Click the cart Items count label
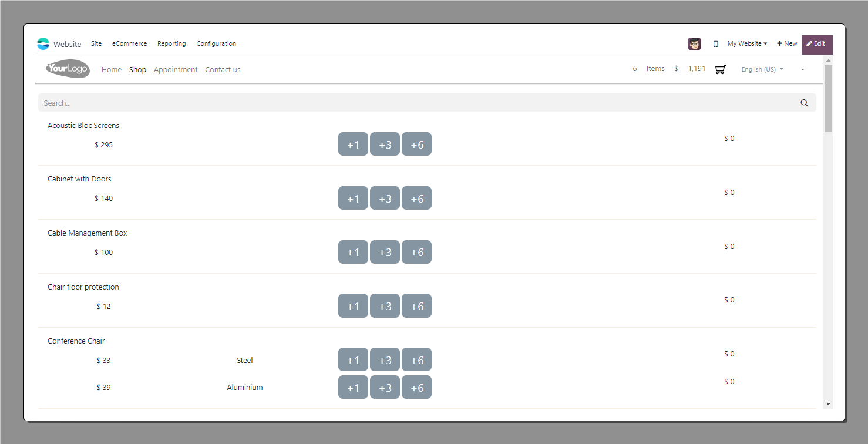Viewport: 868px width, 444px height. 655,69
